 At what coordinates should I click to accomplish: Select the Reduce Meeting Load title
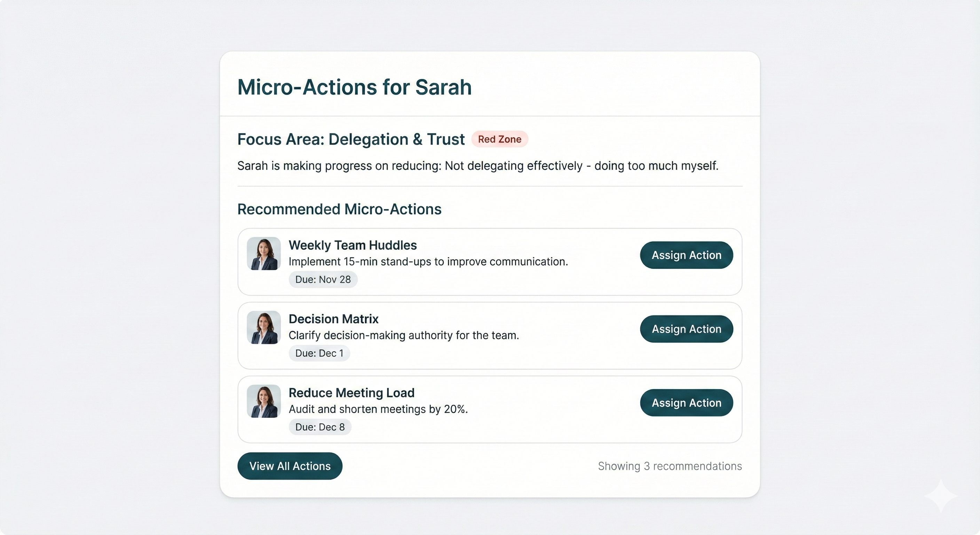351,393
